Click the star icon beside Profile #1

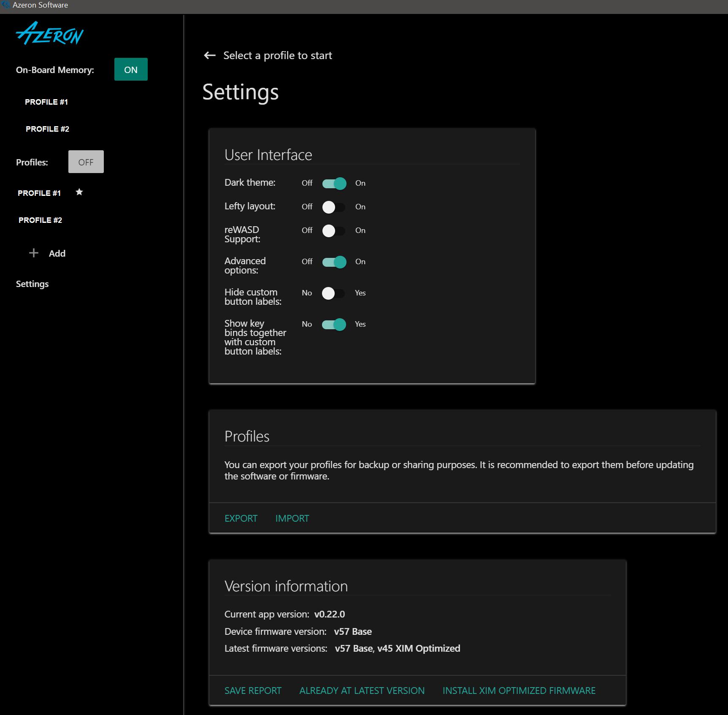point(79,192)
